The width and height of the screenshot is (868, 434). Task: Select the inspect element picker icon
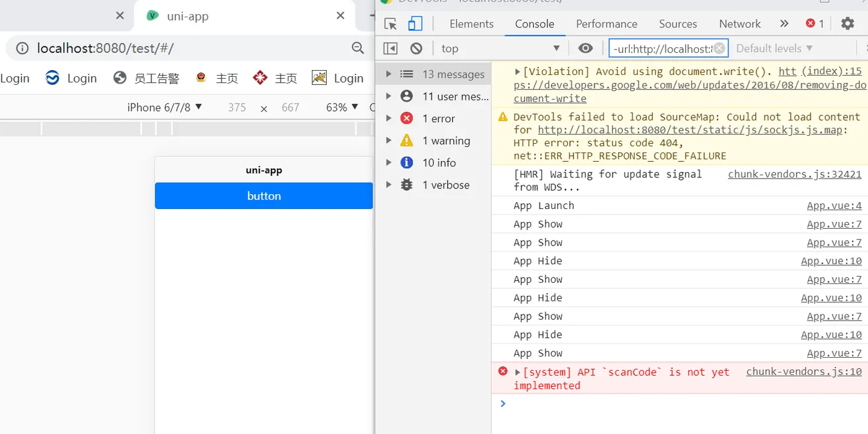(390, 24)
